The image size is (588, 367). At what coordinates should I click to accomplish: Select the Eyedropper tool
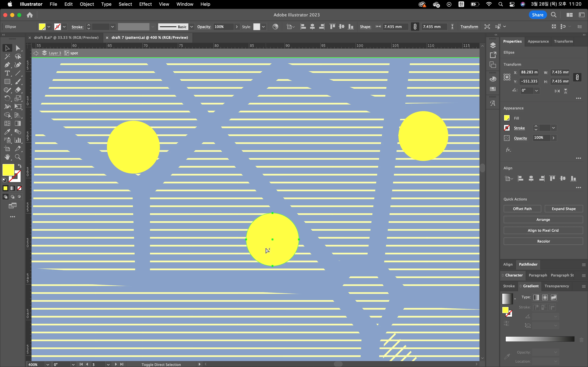point(7,132)
